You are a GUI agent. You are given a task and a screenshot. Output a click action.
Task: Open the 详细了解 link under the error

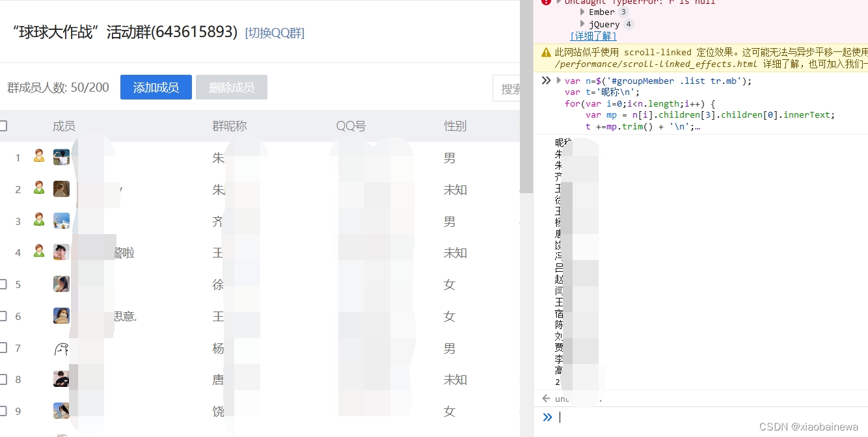coord(593,36)
